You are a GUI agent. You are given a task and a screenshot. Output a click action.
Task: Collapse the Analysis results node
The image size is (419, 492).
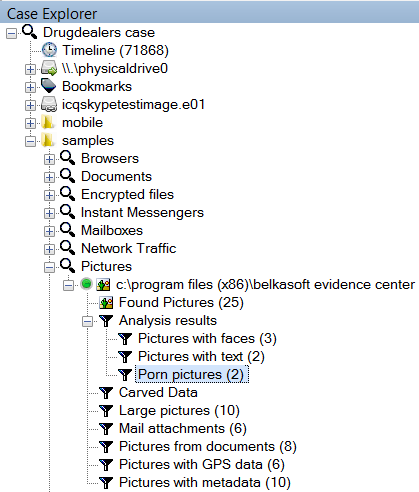(88, 322)
